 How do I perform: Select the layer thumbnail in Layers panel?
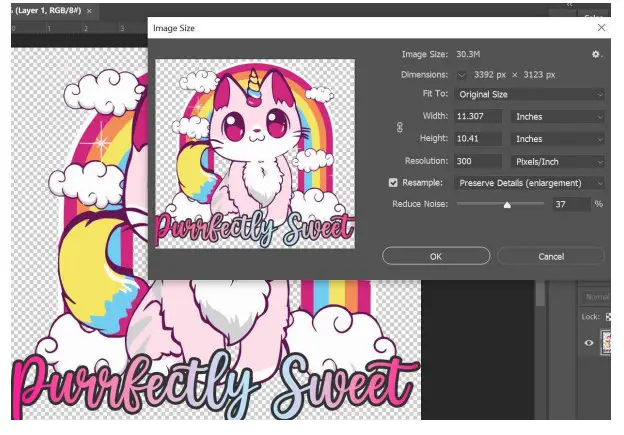[x=606, y=342]
